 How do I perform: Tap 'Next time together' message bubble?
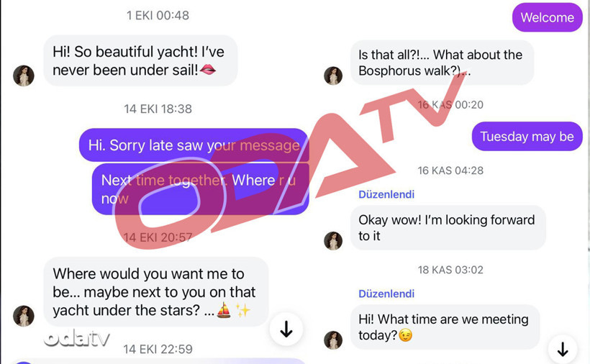(x=200, y=189)
